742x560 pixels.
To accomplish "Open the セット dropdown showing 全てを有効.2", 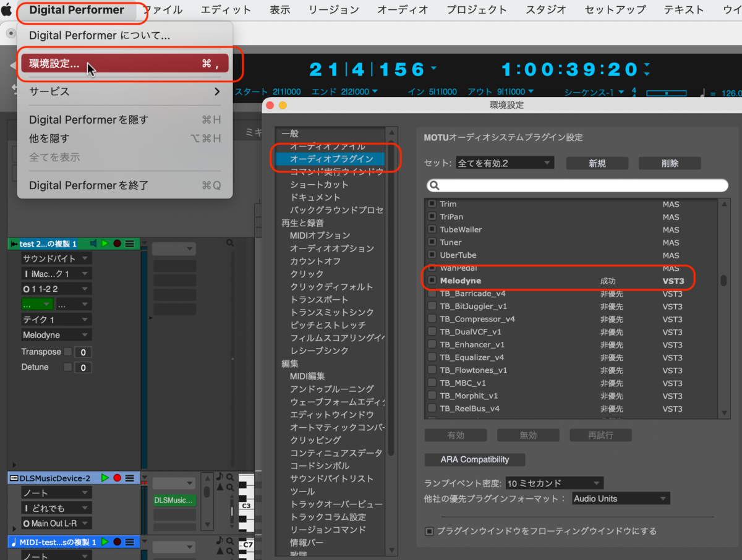I will point(505,163).
